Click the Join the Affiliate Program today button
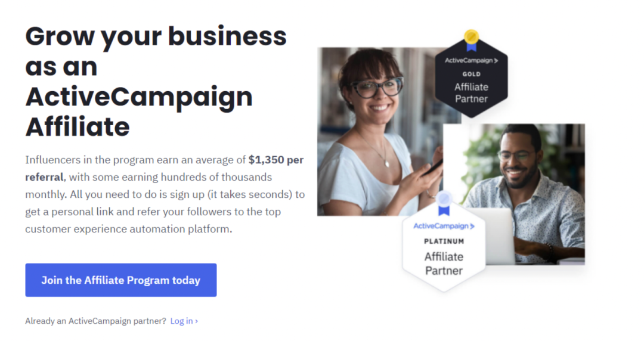The image size is (644, 341). click(x=120, y=280)
